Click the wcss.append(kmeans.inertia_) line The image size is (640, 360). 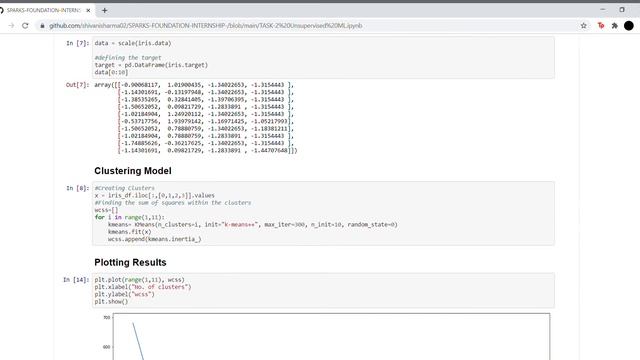[155, 240]
